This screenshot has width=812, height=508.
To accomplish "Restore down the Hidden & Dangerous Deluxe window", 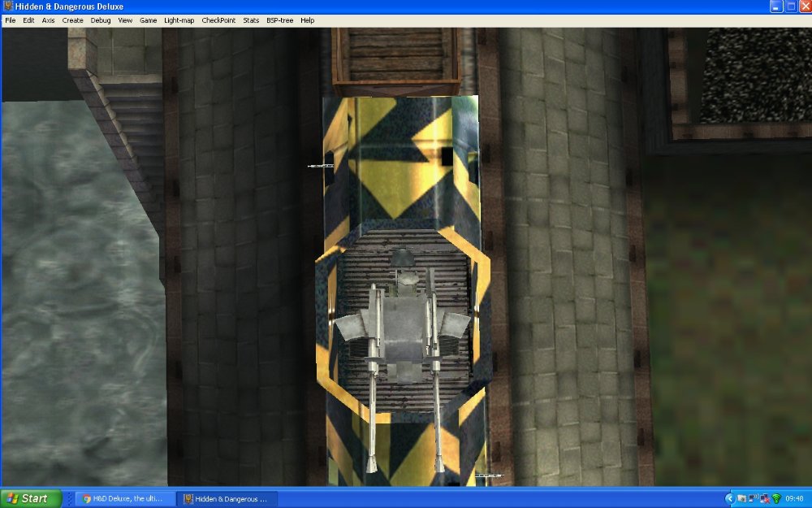I will (x=791, y=7).
